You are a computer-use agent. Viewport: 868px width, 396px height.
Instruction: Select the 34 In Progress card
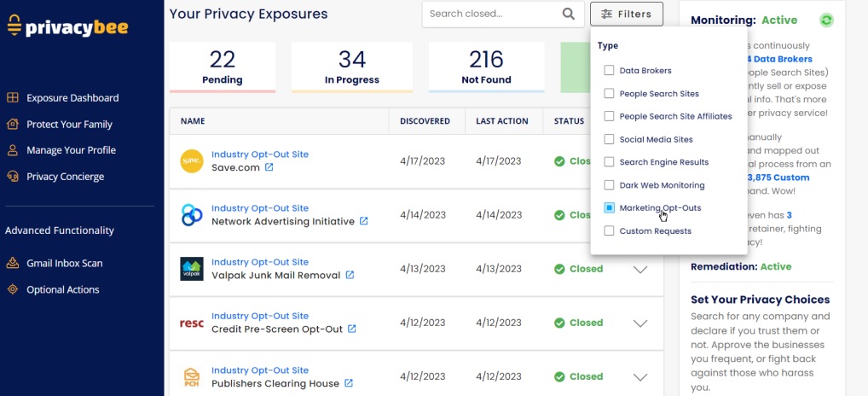click(352, 67)
